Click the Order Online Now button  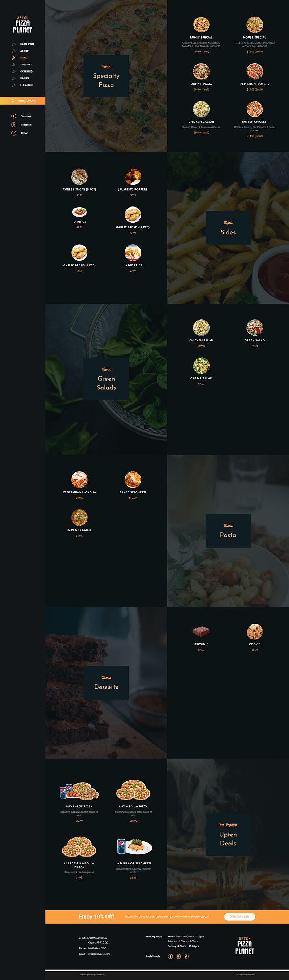[x=240, y=916]
